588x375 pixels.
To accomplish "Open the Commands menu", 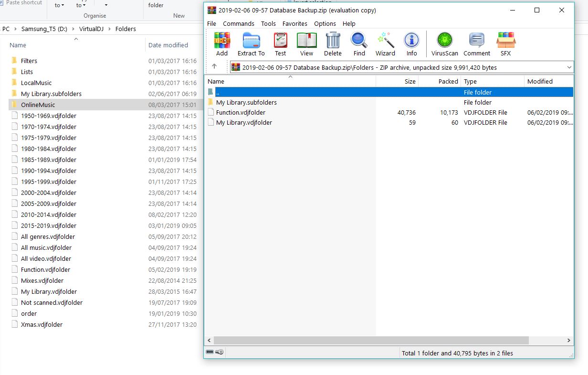I will click(239, 23).
